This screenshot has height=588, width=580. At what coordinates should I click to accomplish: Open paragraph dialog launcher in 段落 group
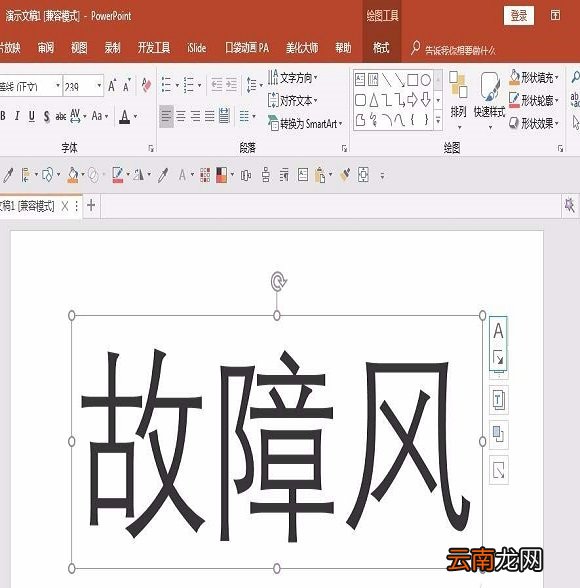click(x=345, y=148)
